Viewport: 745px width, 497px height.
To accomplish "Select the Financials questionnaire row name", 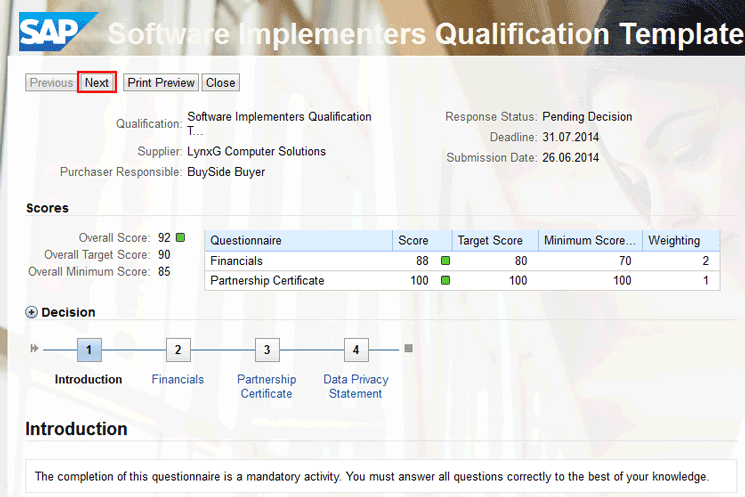I will point(236,261).
